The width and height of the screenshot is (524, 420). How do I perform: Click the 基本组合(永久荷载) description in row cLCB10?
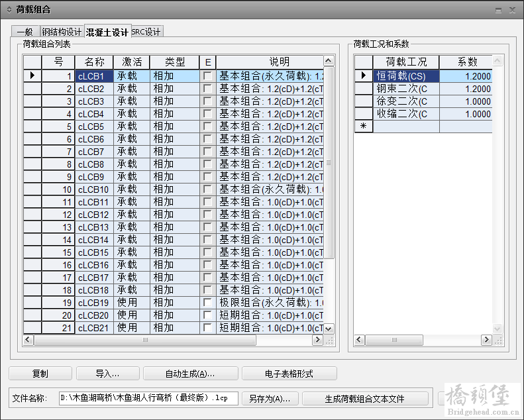270,189
